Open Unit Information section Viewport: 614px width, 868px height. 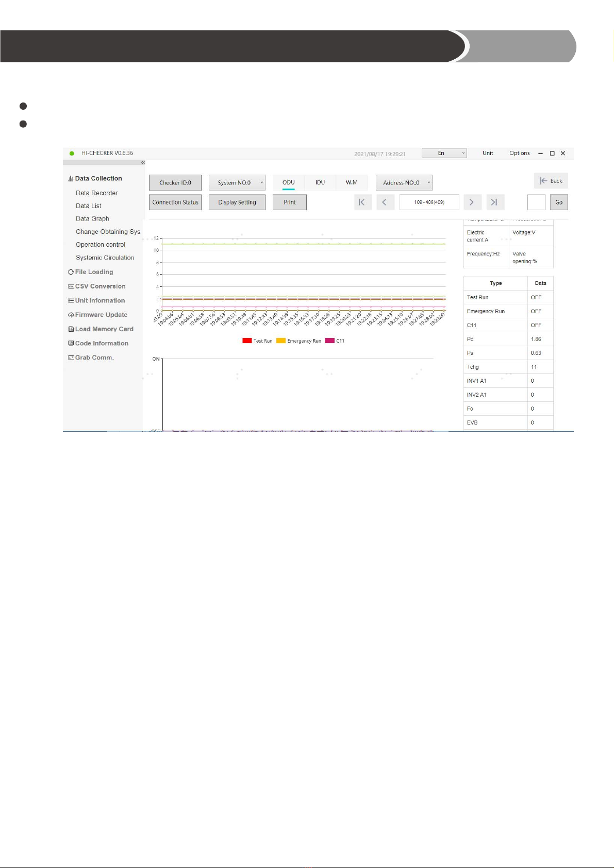(x=100, y=301)
